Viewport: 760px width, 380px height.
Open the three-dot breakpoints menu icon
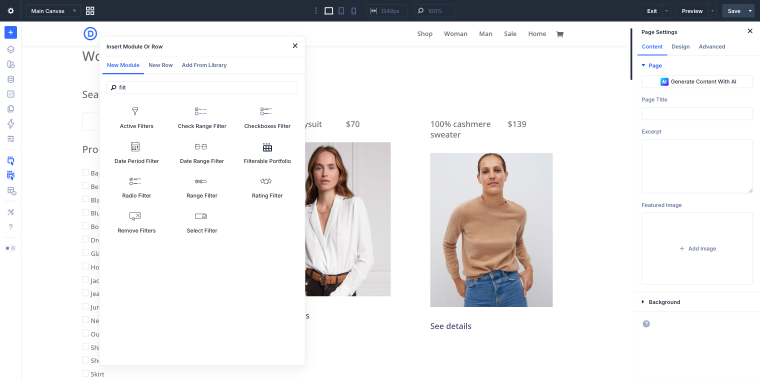point(316,11)
